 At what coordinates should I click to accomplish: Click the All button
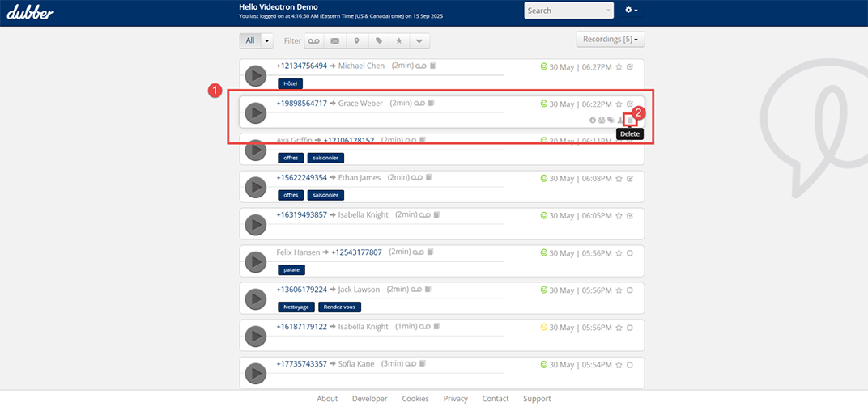250,41
